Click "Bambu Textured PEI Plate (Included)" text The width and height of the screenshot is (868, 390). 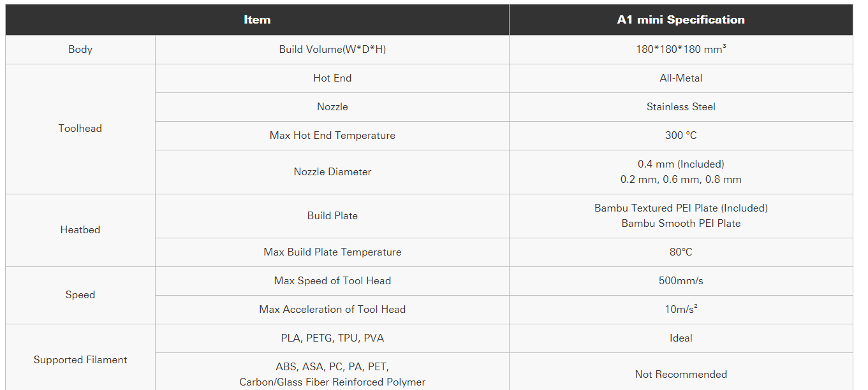[x=680, y=208]
